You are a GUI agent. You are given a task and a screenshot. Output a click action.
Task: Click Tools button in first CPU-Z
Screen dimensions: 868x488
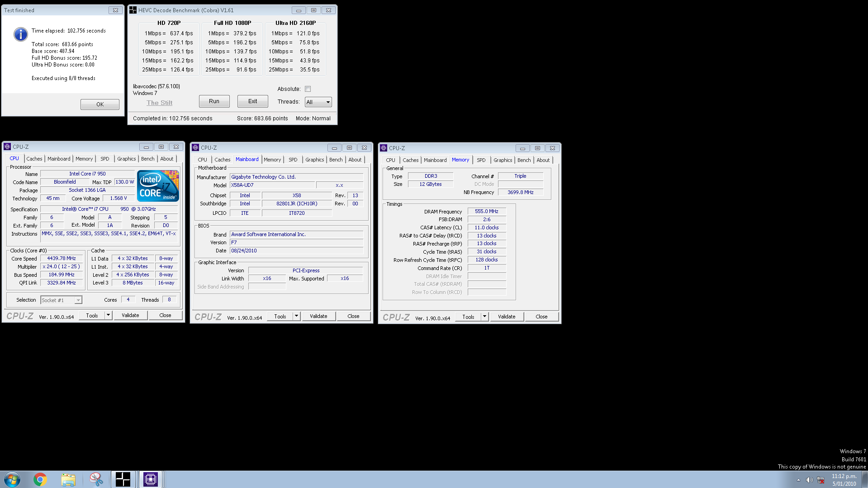click(x=92, y=315)
